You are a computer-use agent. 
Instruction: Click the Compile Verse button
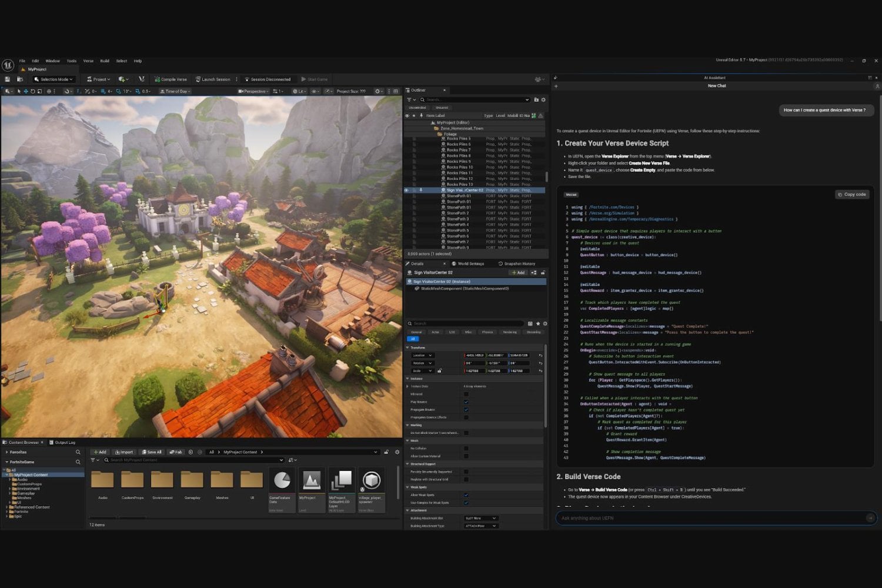coord(171,79)
